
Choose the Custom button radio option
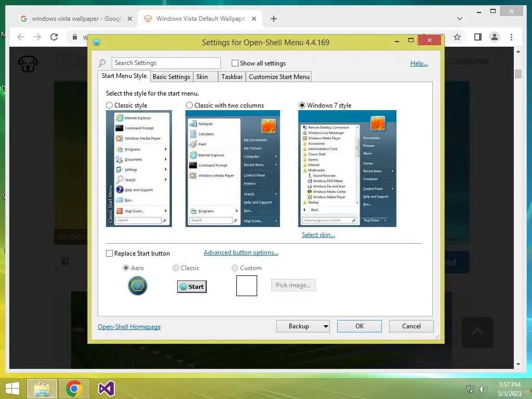pyautogui.click(x=235, y=268)
